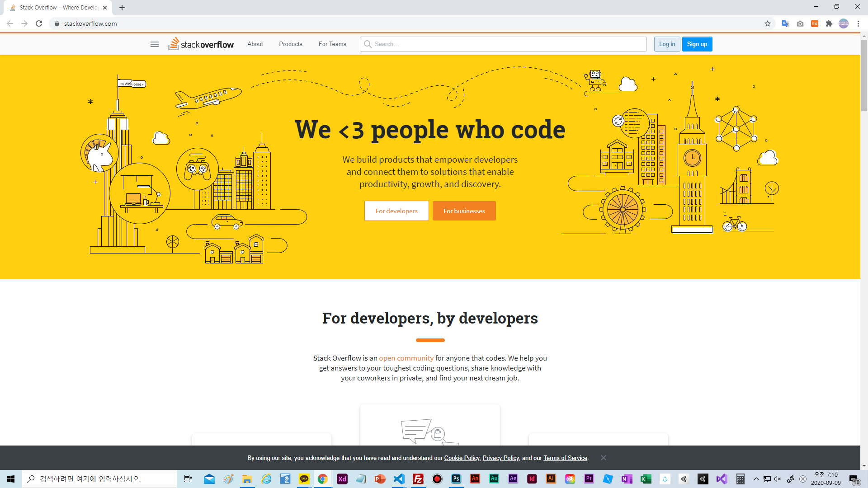Open the Cookie Policy link
The height and width of the screenshot is (488, 868).
tap(462, 458)
